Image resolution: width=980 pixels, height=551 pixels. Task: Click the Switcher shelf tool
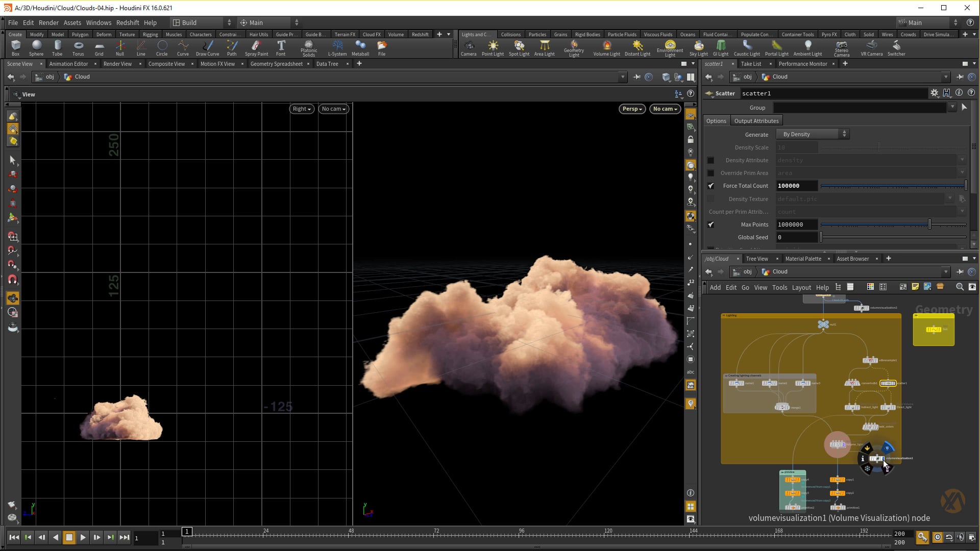click(896, 48)
